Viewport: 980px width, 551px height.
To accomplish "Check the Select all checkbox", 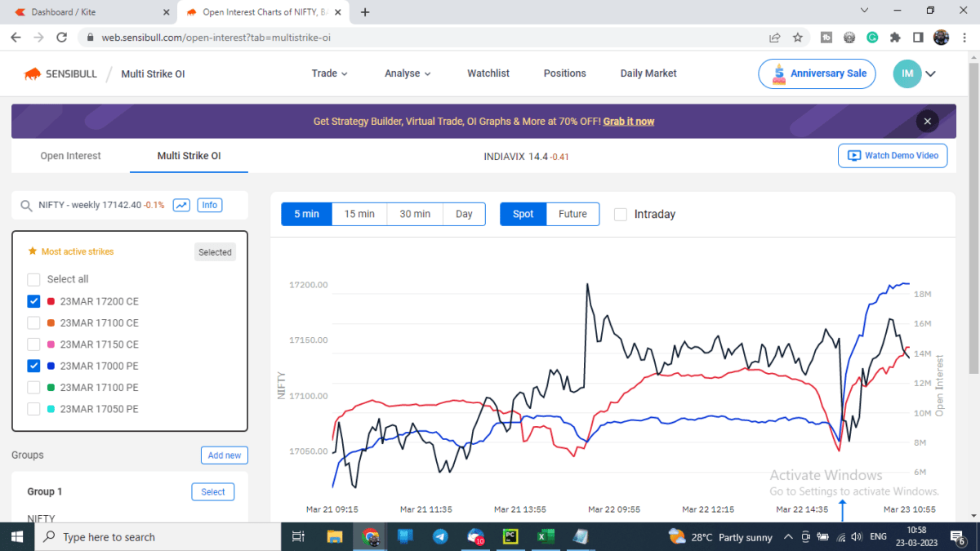I will [33, 278].
